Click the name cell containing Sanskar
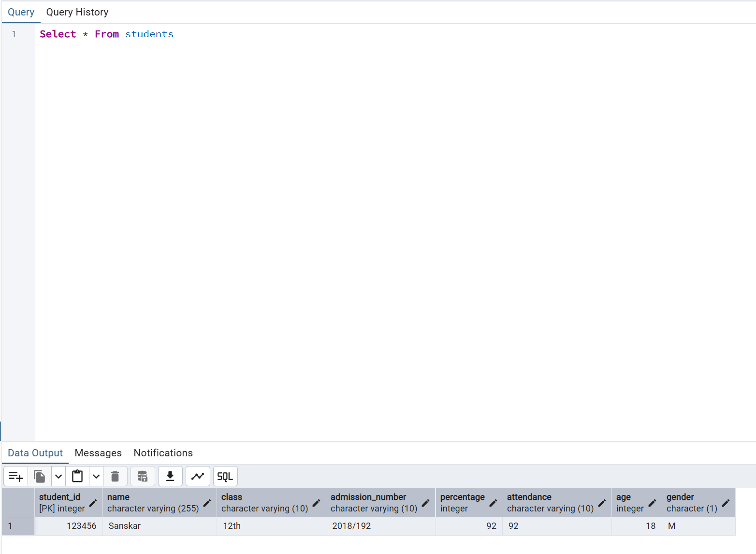This screenshot has width=756, height=554. point(159,526)
